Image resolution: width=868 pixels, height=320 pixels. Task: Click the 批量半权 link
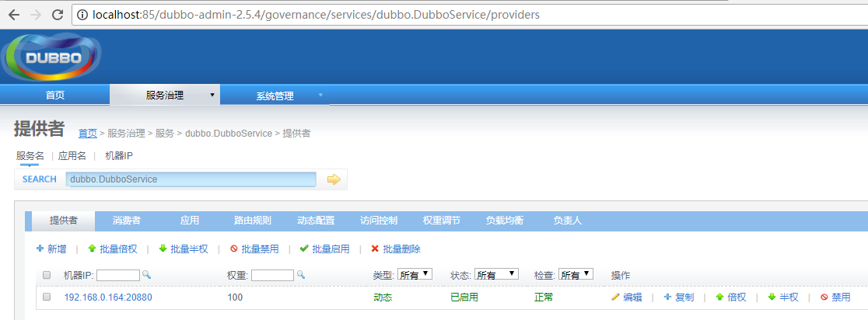click(x=189, y=249)
